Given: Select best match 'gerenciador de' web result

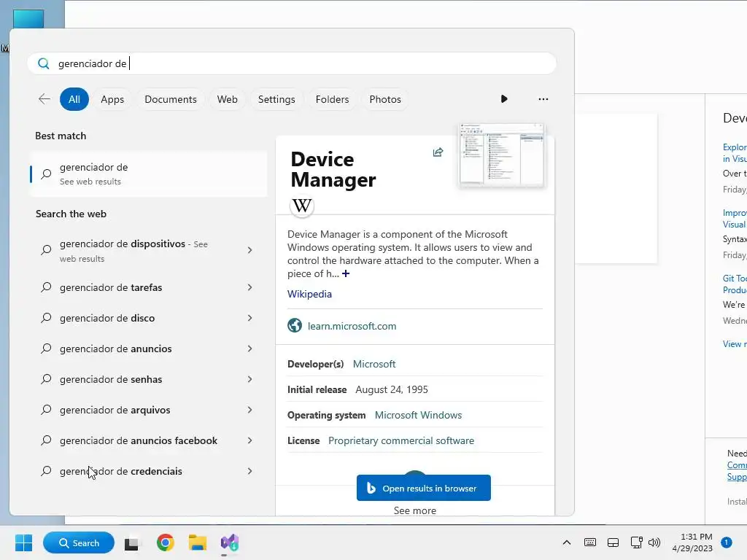Looking at the screenshot, I should 148,174.
